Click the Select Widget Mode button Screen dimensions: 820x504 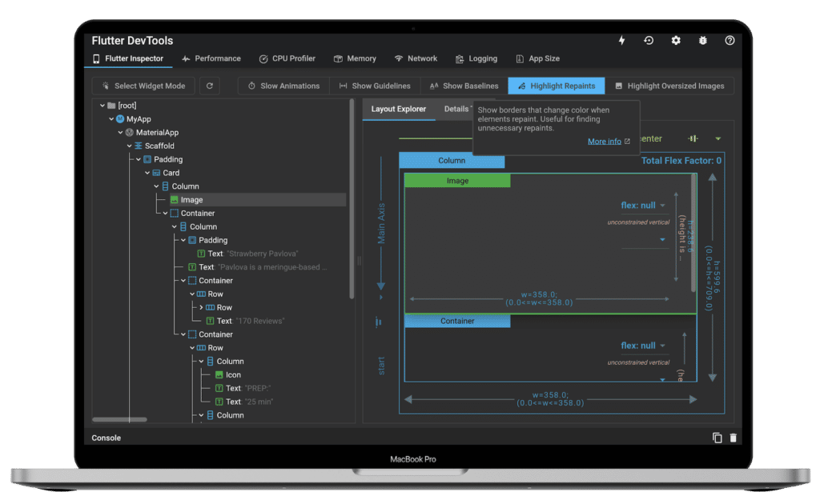(x=143, y=86)
